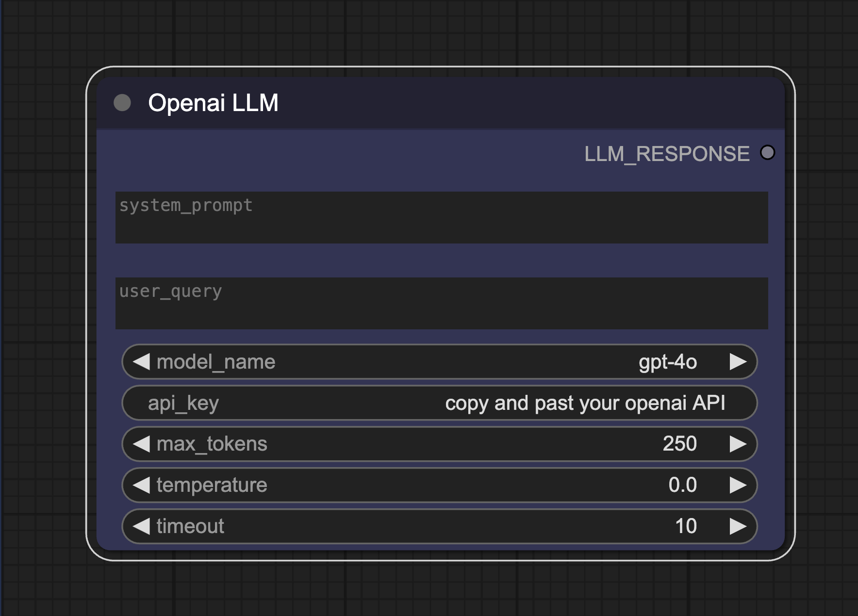Click the timeout value 10
The width and height of the screenshot is (858, 616).
tap(686, 526)
